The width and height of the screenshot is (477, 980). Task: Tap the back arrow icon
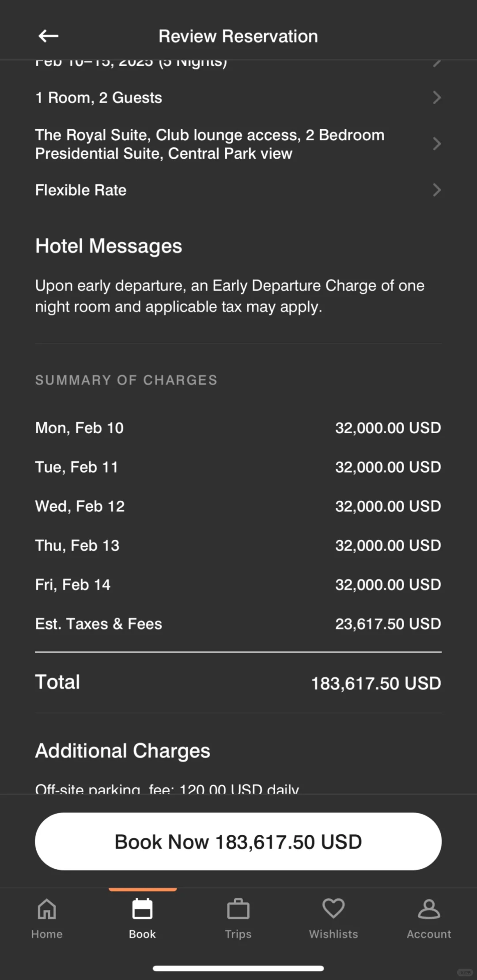coord(48,36)
